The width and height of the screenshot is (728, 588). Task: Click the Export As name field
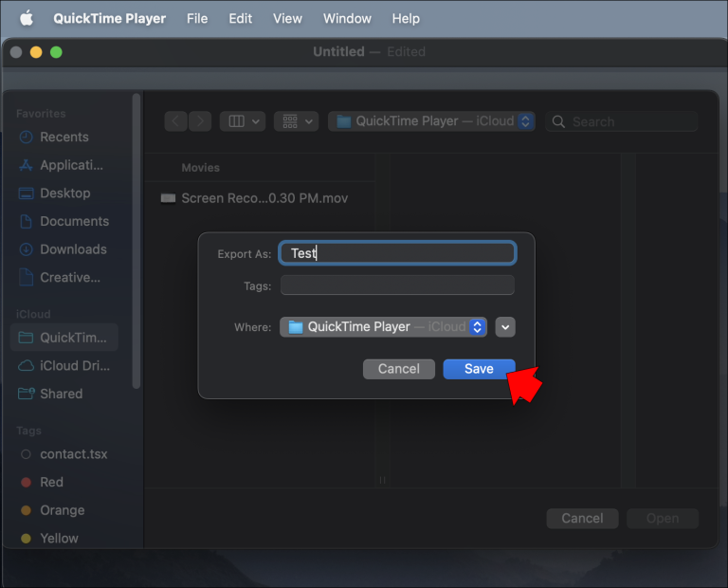(398, 253)
